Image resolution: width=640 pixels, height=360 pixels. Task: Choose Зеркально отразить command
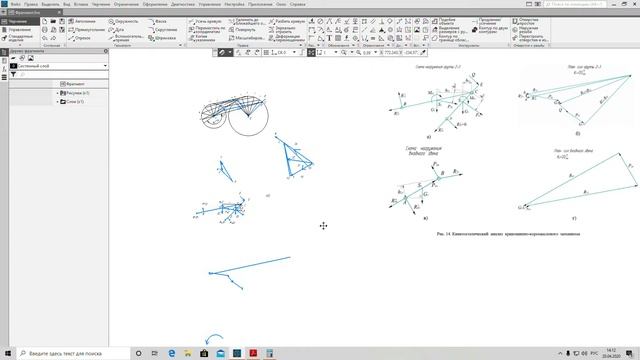pyautogui.click(x=282, y=29)
